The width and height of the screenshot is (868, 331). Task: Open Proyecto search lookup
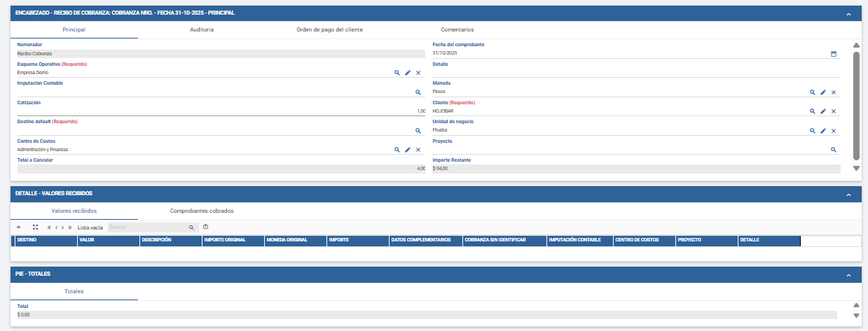[x=834, y=150]
